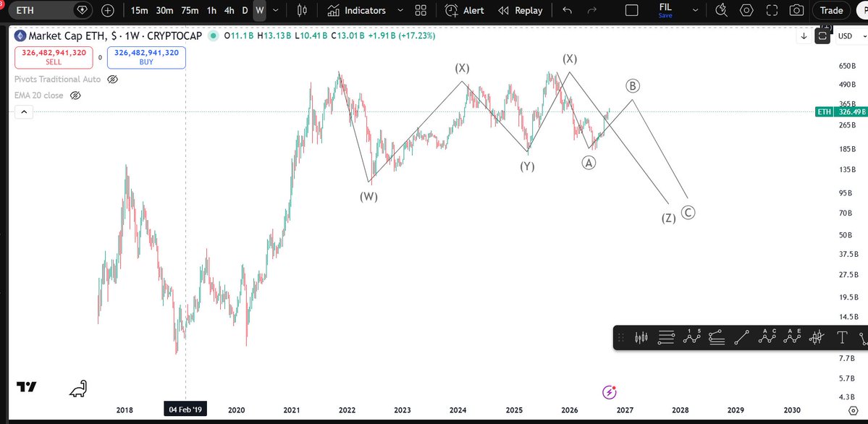This screenshot has height=424, width=868.
Task: Enter fullscreen mode
Action: pos(772,10)
